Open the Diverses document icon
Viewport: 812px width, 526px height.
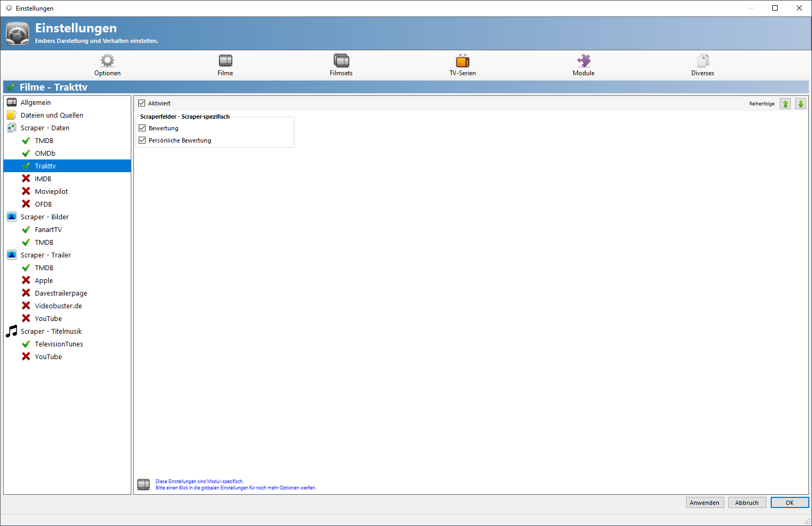(x=703, y=60)
